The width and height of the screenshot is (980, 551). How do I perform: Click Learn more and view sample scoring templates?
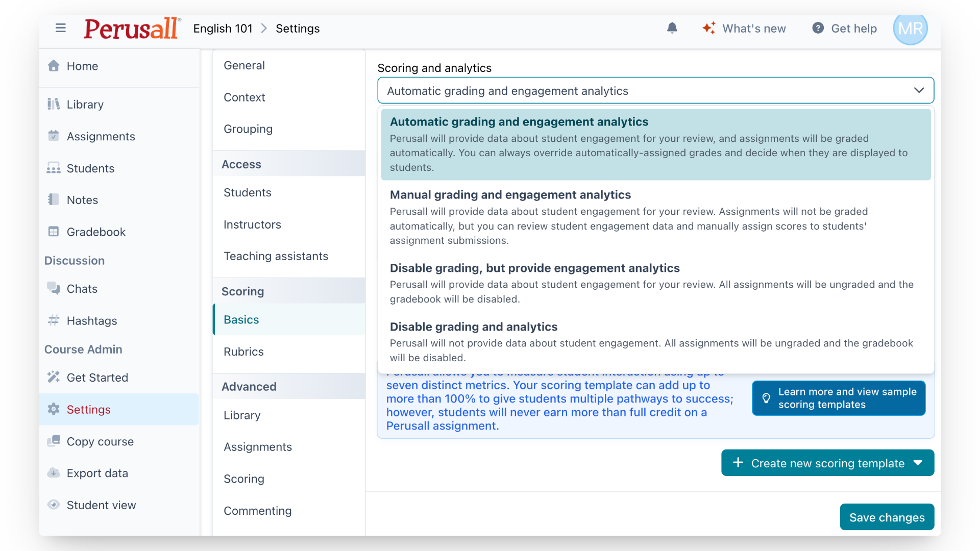[839, 398]
